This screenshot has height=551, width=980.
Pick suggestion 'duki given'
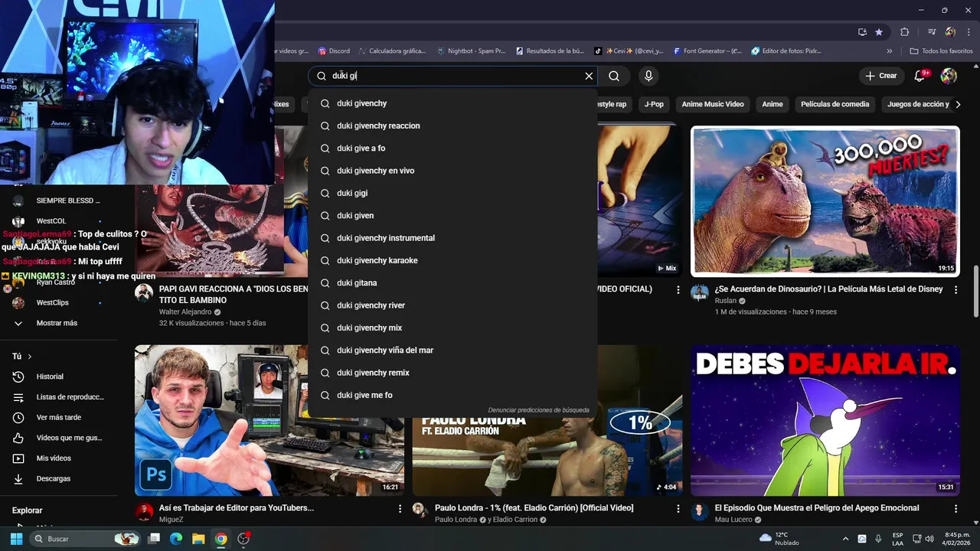(x=452, y=216)
